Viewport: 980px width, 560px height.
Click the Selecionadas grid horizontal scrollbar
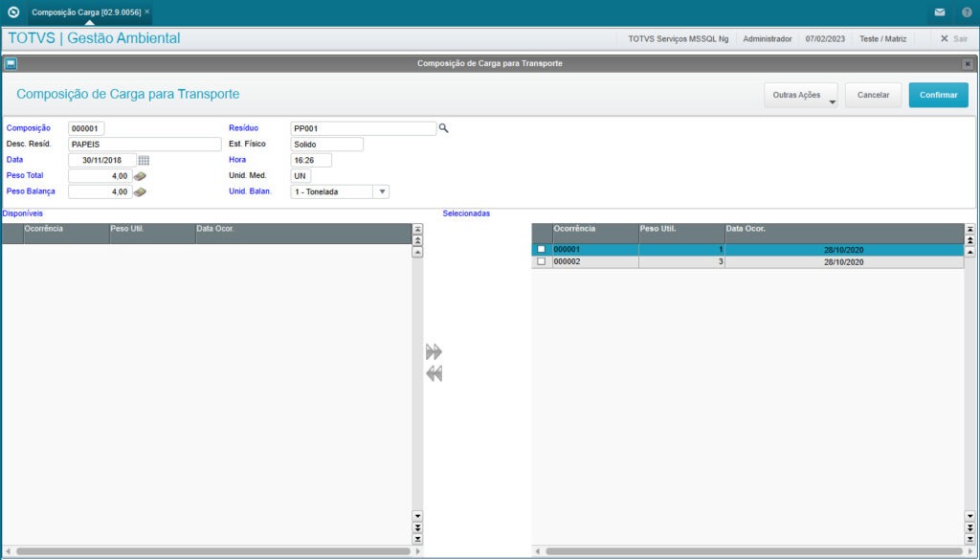coord(754,552)
